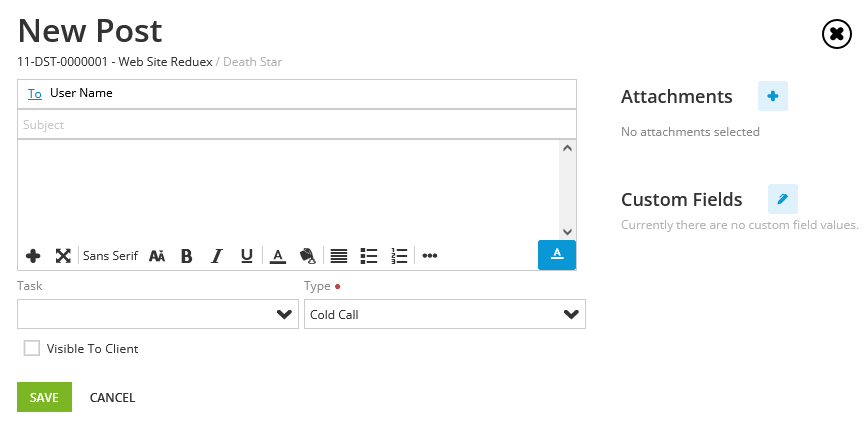The height and width of the screenshot is (434, 865).
Task: Show more formatting options ellipsis
Action: (430, 256)
